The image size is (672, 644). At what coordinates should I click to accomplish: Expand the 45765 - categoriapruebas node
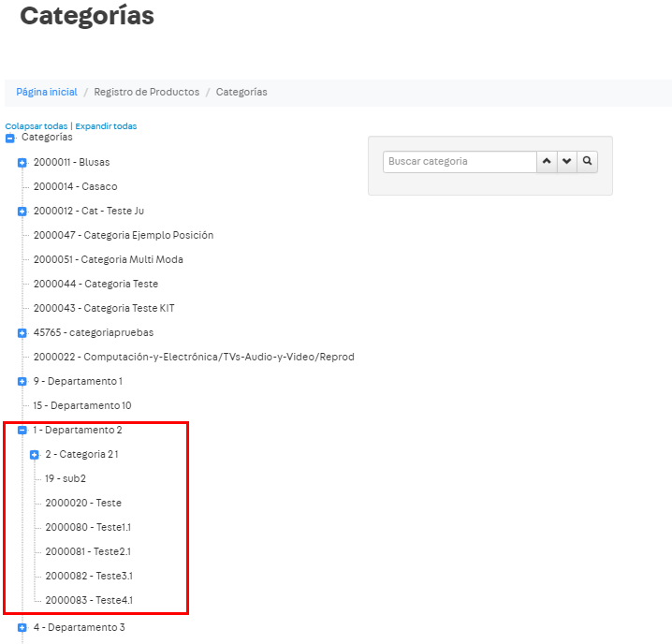click(x=22, y=333)
